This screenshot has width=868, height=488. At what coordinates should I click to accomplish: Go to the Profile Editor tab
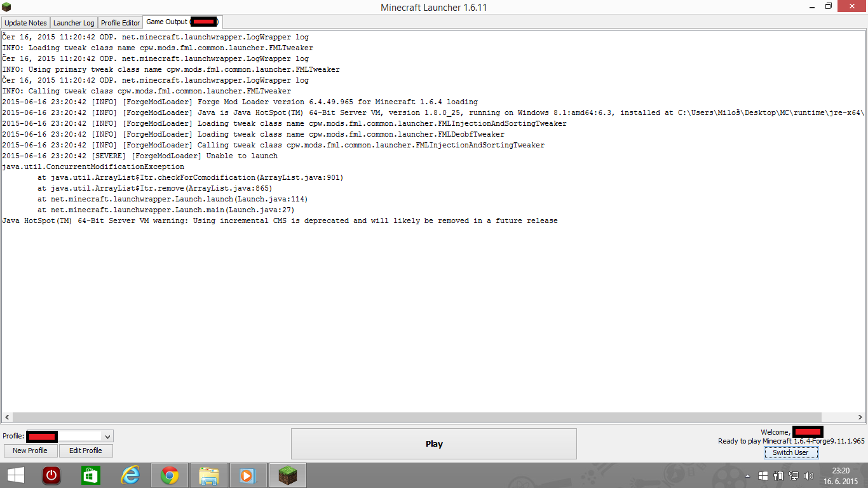pos(120,23)
